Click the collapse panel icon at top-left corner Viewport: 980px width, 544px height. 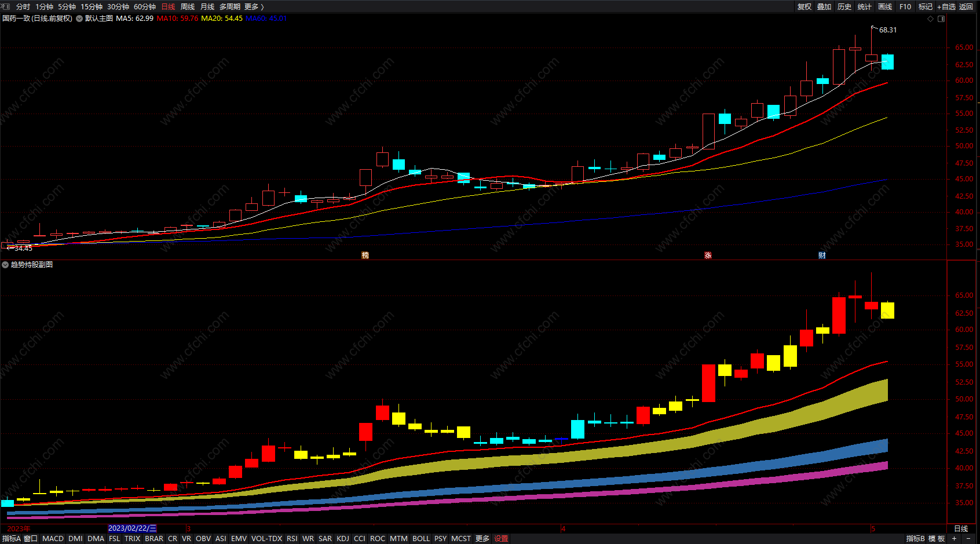click(x=6, y=6)
